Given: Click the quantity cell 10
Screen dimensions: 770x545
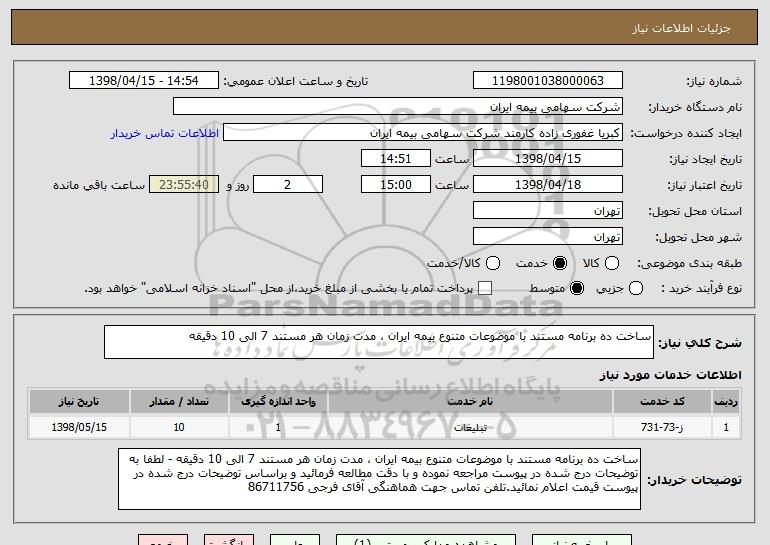Looking at the screenshot, I should coord(179,427).
